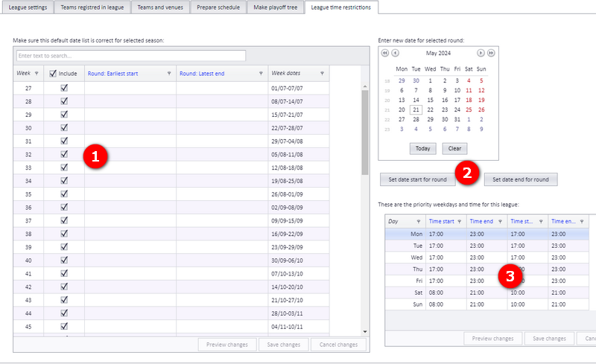Open filter for Week column
596x364 pixels.
tap(37, 74)
